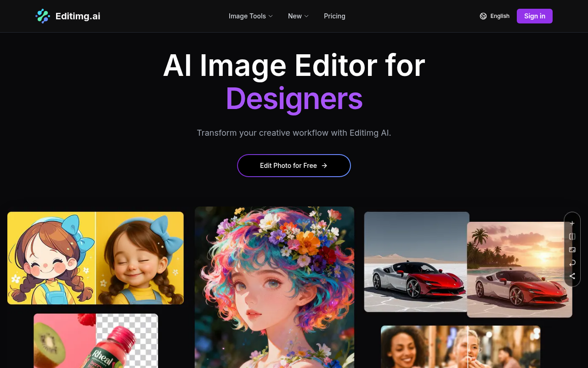
Task: Click the Editimg.ai brand name text
Action: (x=78, y=16)
